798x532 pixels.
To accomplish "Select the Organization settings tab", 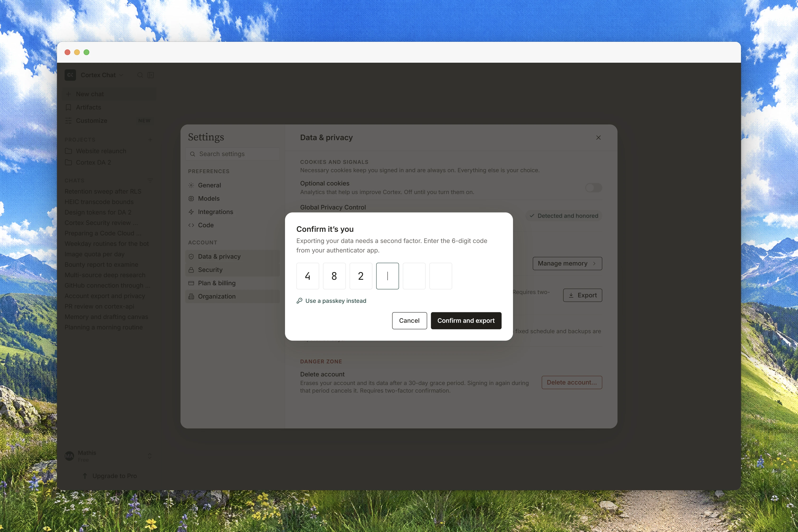I will click(233, 296).
